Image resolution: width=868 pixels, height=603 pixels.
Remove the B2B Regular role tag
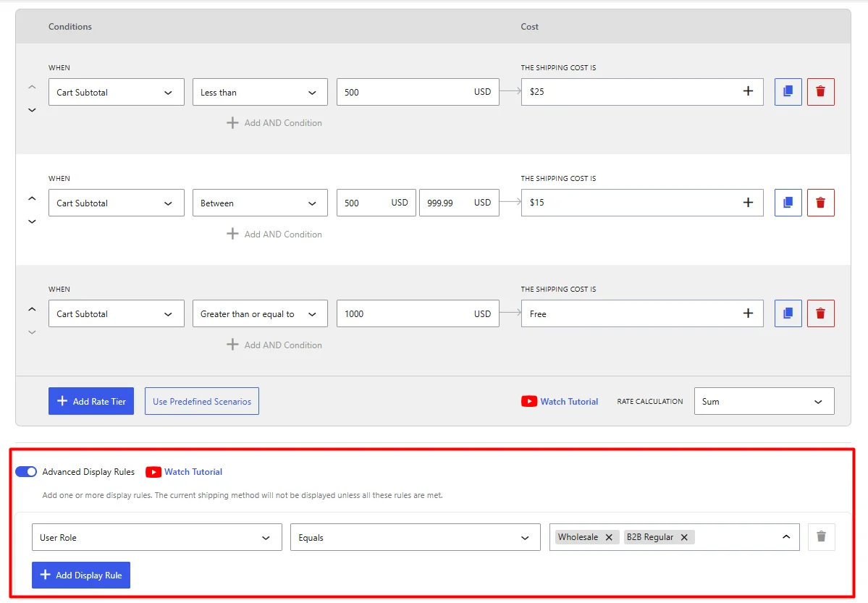point(684,537)
